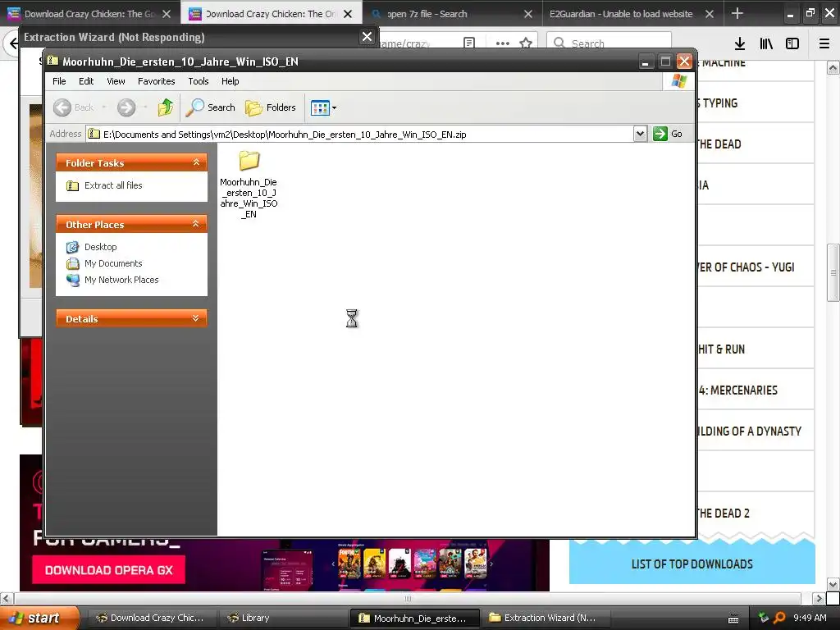The height and width of the screenshot is (630, 840).
Task: Close the open 7z file Search tab
Action: [528, 14]
